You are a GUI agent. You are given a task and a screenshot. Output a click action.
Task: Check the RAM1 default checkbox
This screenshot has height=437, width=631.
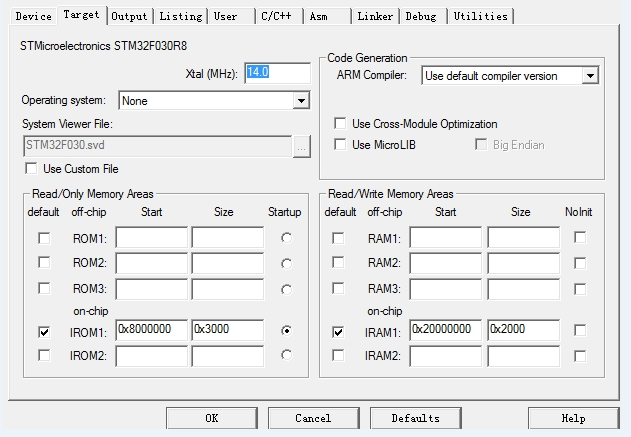pos(338,238)
